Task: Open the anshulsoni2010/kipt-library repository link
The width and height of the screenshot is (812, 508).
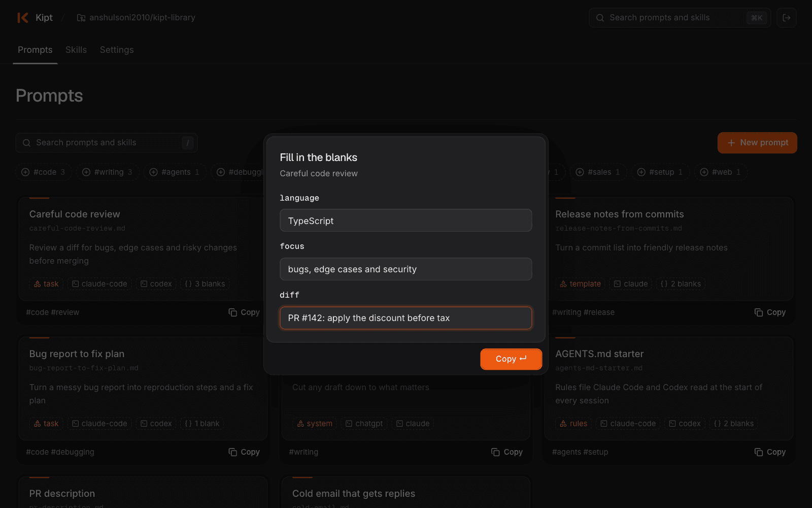Action: click(x=142, y=18)
